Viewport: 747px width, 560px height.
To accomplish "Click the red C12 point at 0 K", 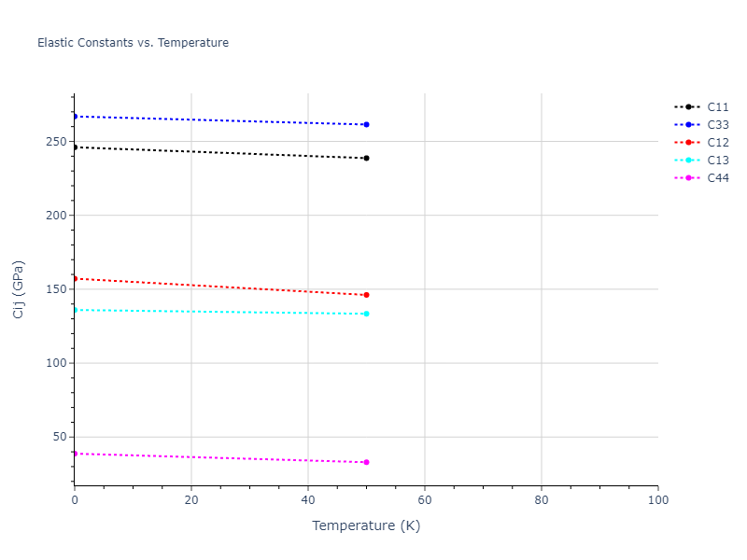I will pos(75,278).
